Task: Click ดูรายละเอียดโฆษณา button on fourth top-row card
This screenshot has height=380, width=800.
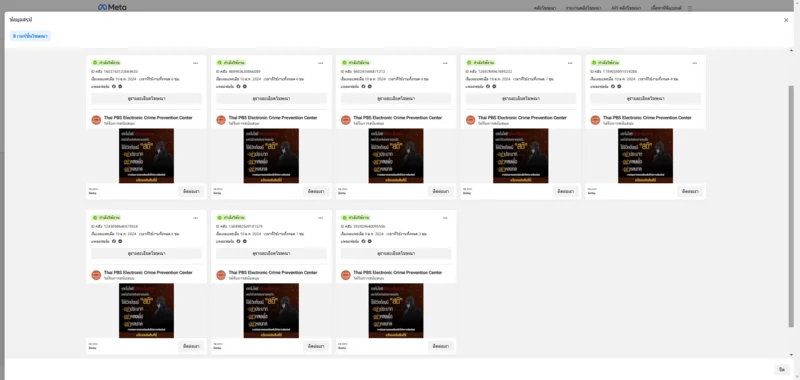Action: click(x=521, y=98)
